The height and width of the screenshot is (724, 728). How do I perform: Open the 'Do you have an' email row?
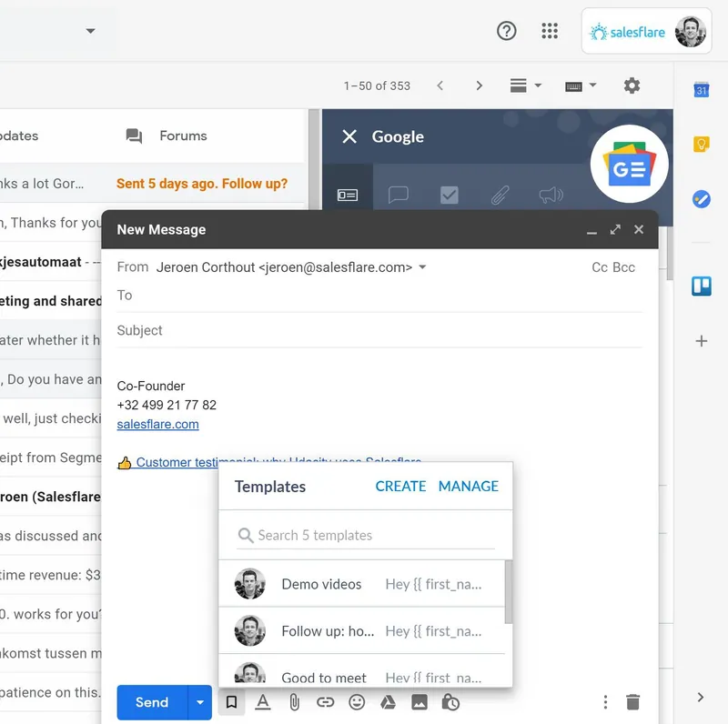pyautogui.click(x=51, y=379)
